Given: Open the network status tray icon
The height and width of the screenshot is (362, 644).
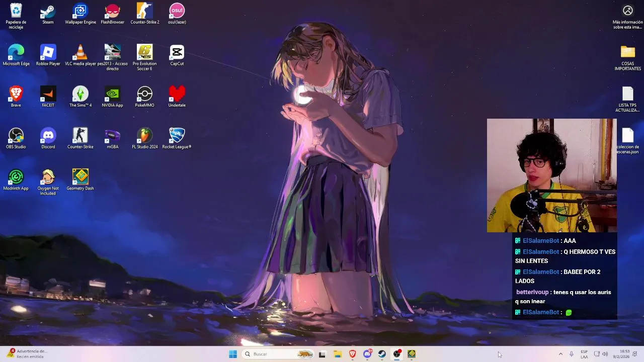Looking at the screenshot, I should tap(597, 354).
